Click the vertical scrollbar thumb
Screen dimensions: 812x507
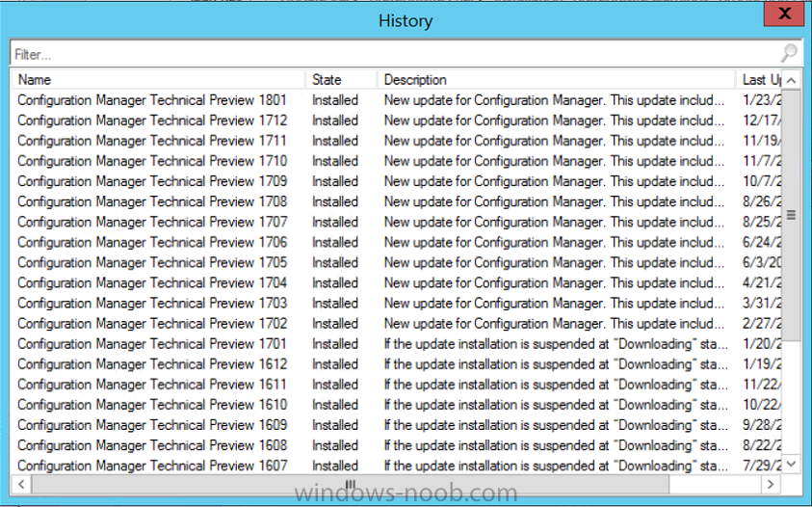tap(791, 215)
